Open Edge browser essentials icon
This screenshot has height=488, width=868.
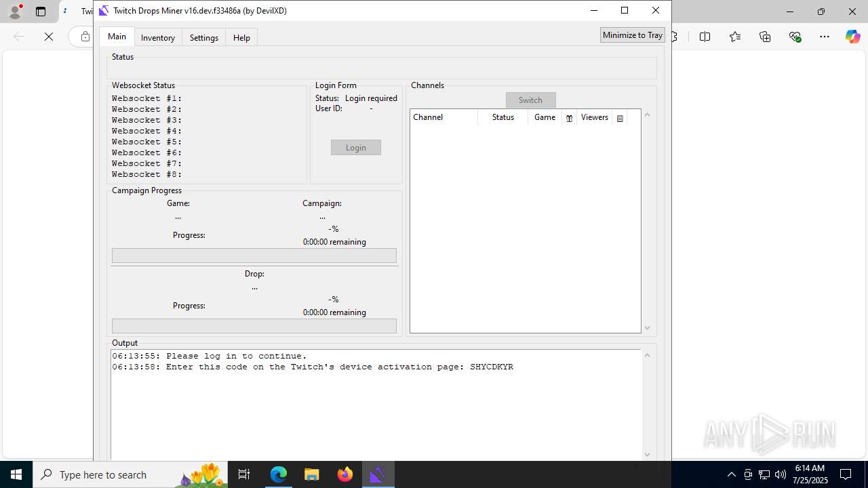pyautogui.click(x=795, y=37)
